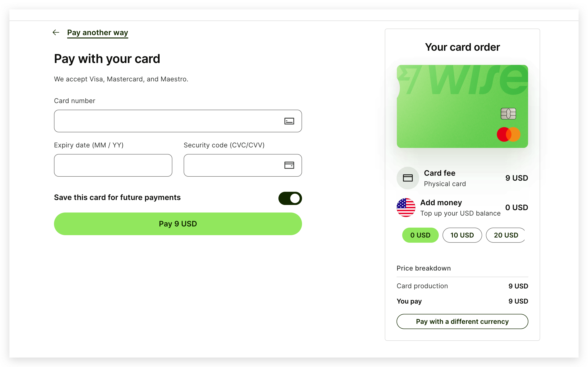Click the Price breakdown heading

coord(423,268)
